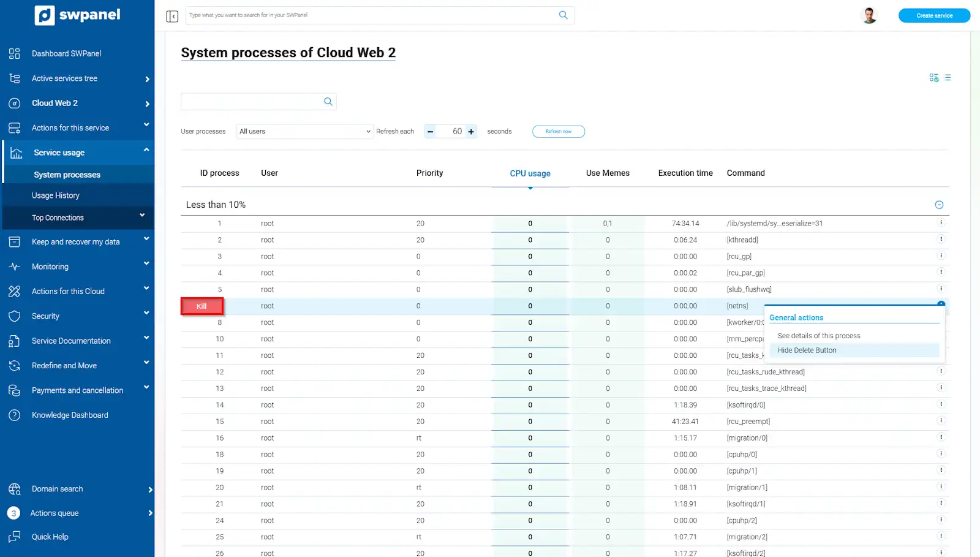Sort by ID process column
Image resolution: width=980 pixels, height=557 pixels.
(219, 173)
